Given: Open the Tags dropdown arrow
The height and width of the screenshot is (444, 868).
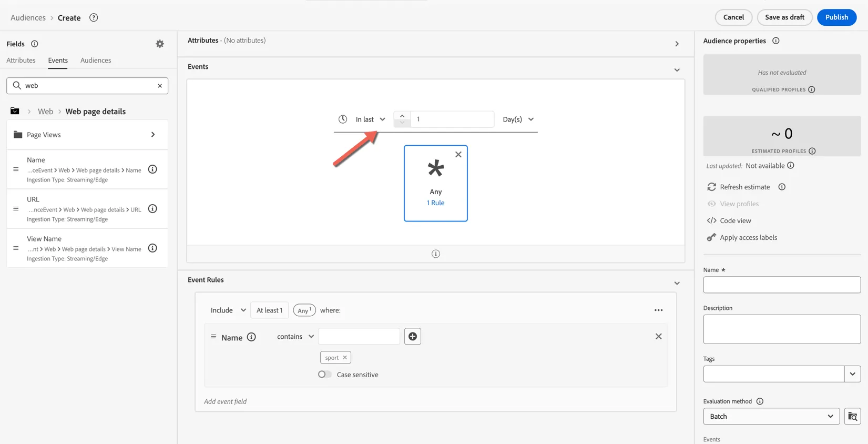Looking at the screenshot, I should point(853,374).
